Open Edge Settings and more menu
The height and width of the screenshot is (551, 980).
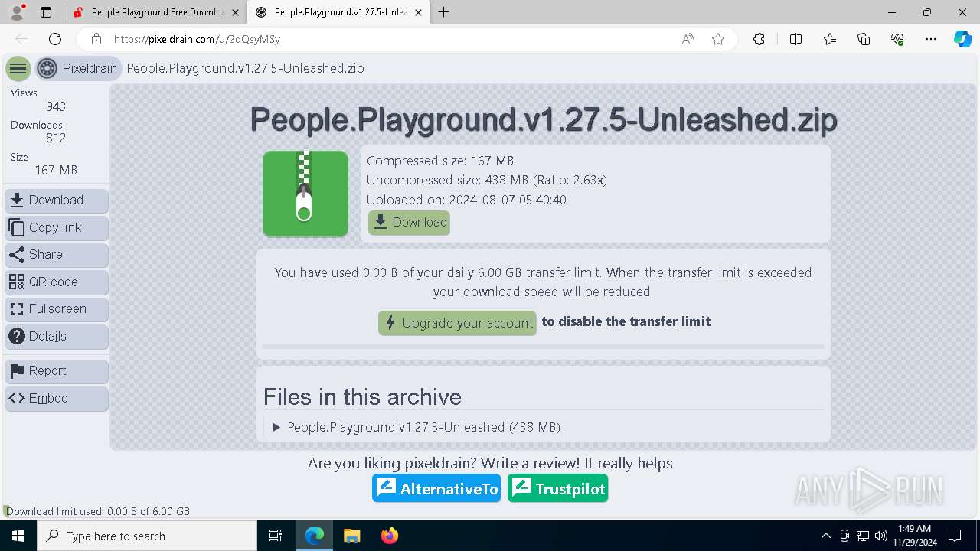pyautogui.click(x=931, y=39)
